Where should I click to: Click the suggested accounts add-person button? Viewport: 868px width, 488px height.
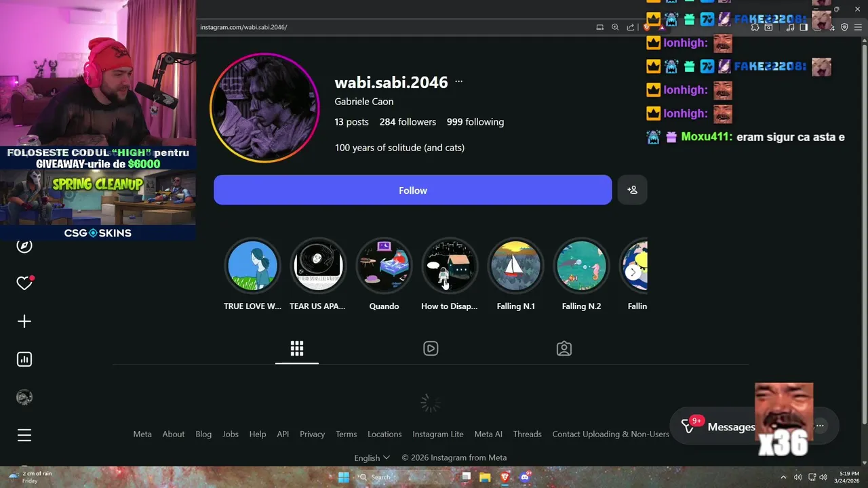click(x=632, y=190)
